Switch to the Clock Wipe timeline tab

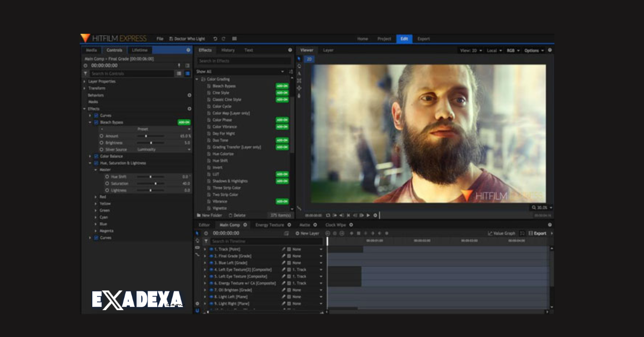(335, 225)
